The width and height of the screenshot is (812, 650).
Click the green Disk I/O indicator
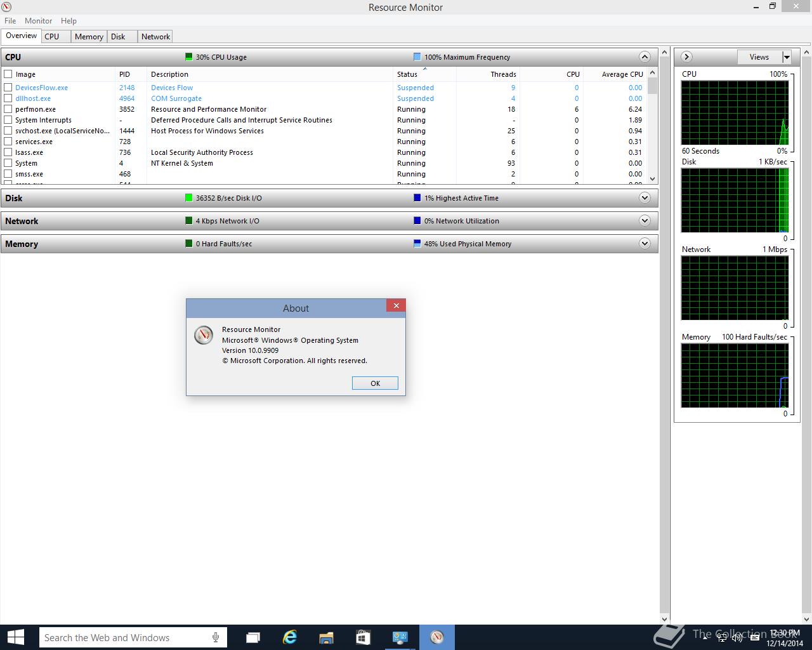pos(188,198)
